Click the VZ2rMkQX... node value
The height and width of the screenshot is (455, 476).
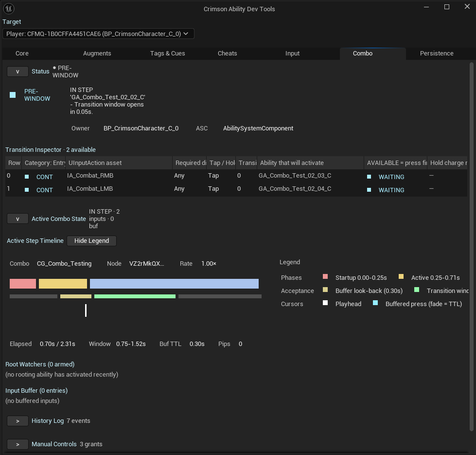click(147, 264)
